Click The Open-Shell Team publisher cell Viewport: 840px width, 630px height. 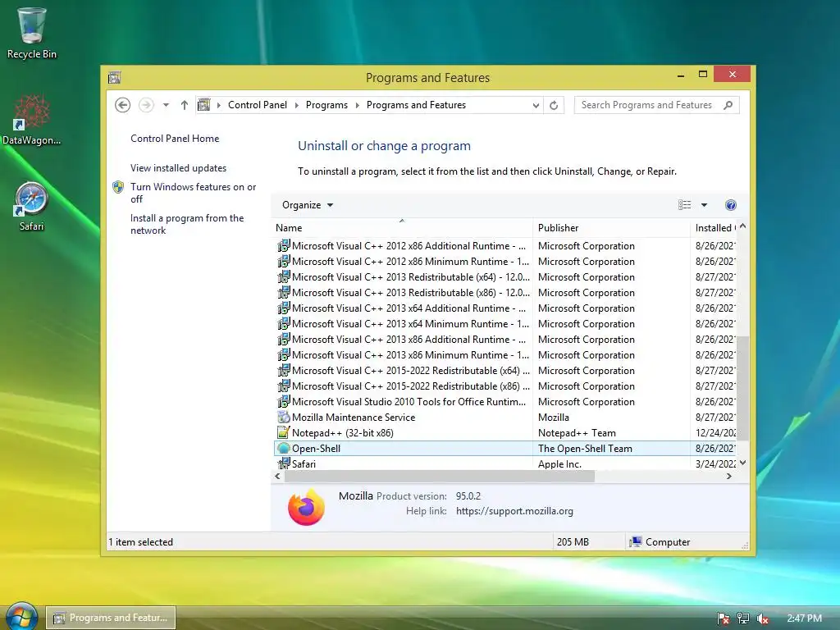pos(585,449)
